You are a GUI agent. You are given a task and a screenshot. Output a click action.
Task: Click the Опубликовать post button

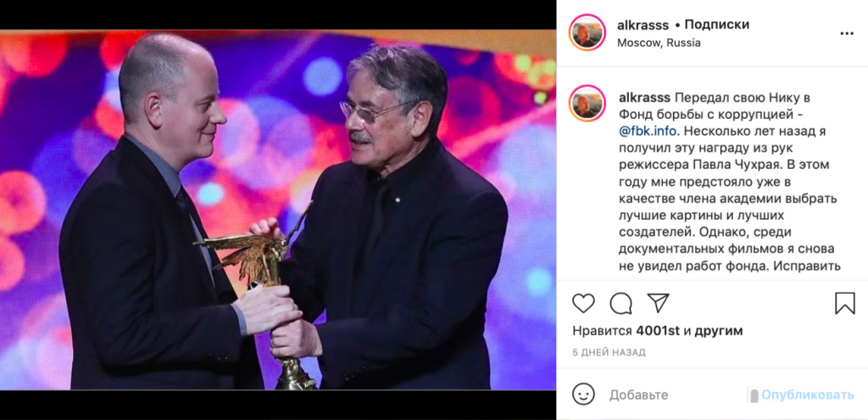point(806,395)
